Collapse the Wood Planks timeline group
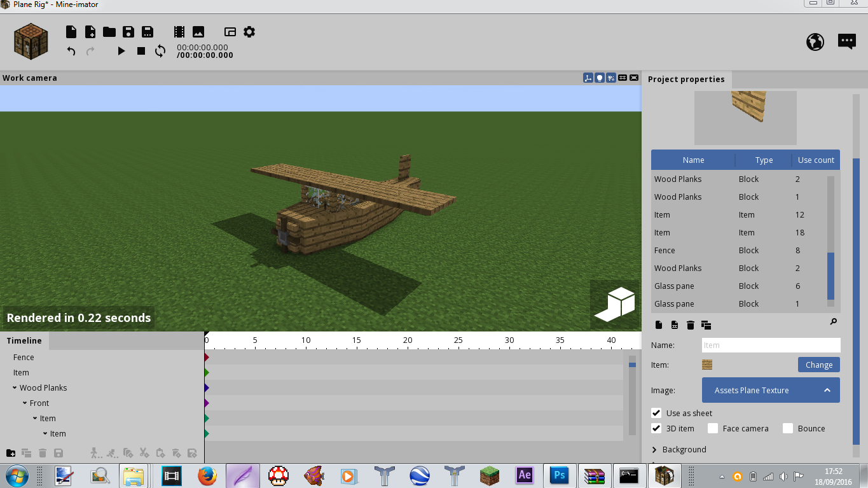This screenshot has height=488, width=868. tap(15, 387)
